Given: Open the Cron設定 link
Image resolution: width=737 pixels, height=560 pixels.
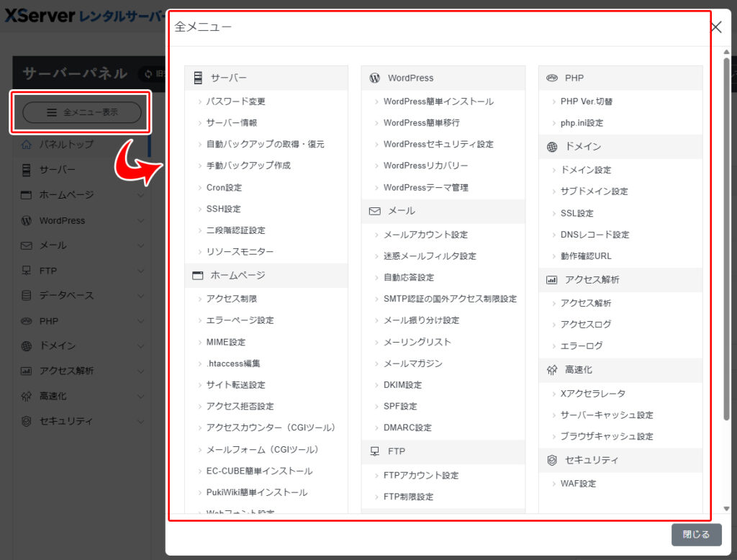Looking at the screenshot, I should 224,187.
